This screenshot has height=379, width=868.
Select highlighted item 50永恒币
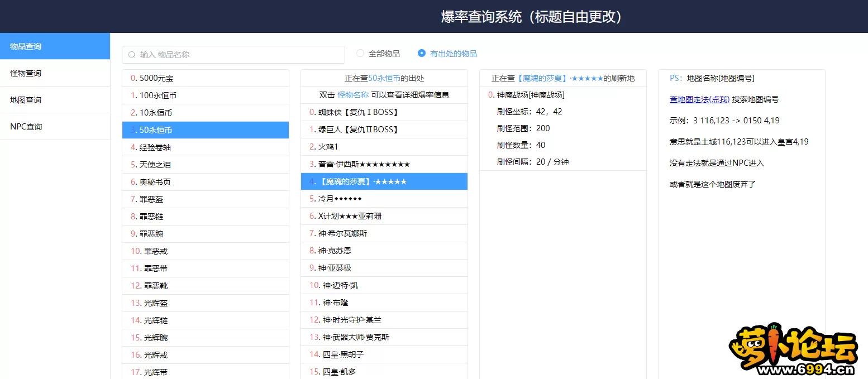(x=206, y=130)
